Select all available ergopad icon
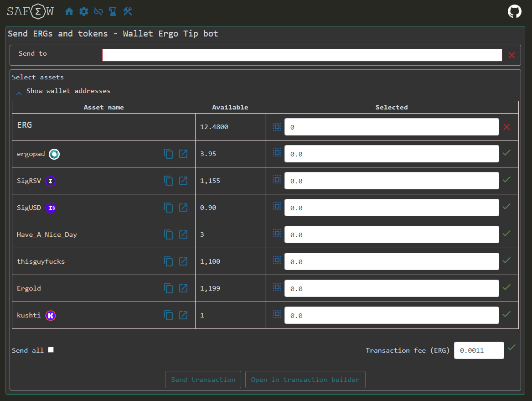 pyautogui.click(x=277, y=153)
